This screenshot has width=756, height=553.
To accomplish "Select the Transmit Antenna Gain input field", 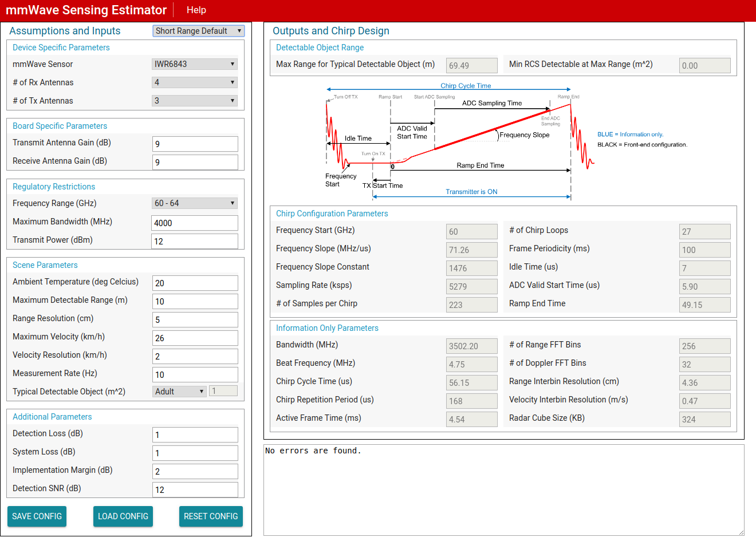I will [195, 144].
